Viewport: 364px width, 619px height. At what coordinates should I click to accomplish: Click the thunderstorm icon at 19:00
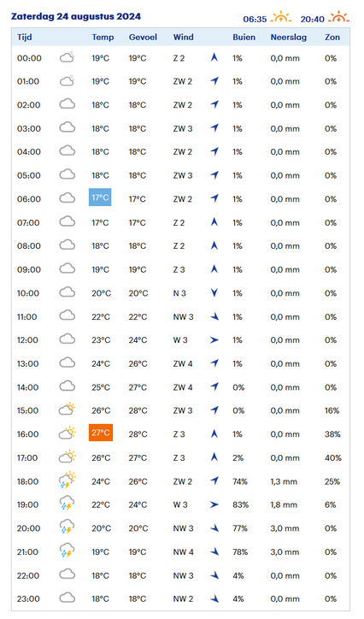(67, 504)
